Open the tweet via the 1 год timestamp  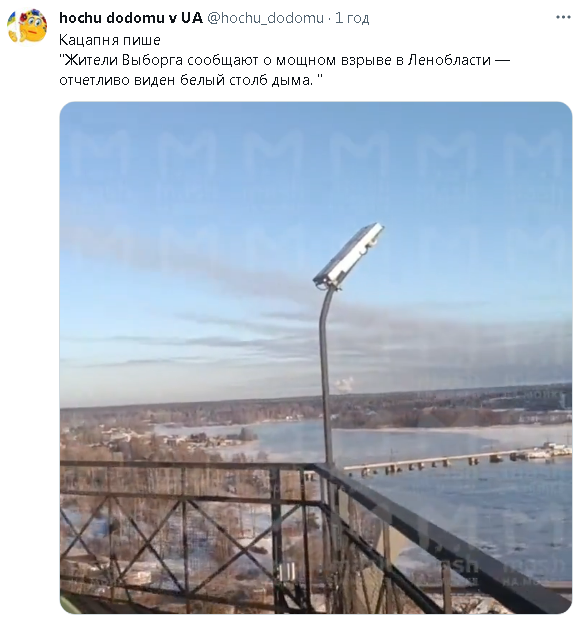pos(352,18)
